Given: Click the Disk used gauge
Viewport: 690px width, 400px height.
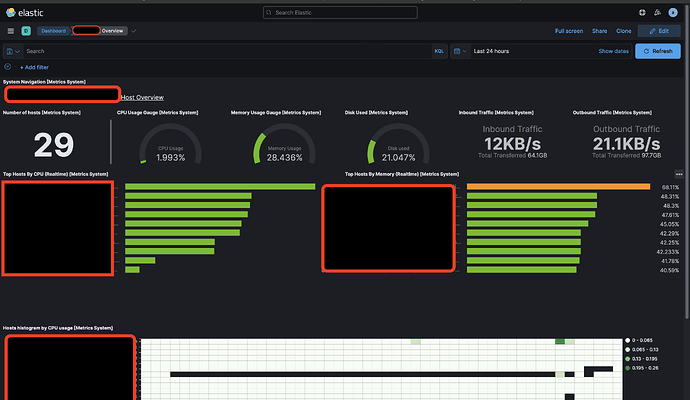Looking at the screenshot, I should coord(398,144).
